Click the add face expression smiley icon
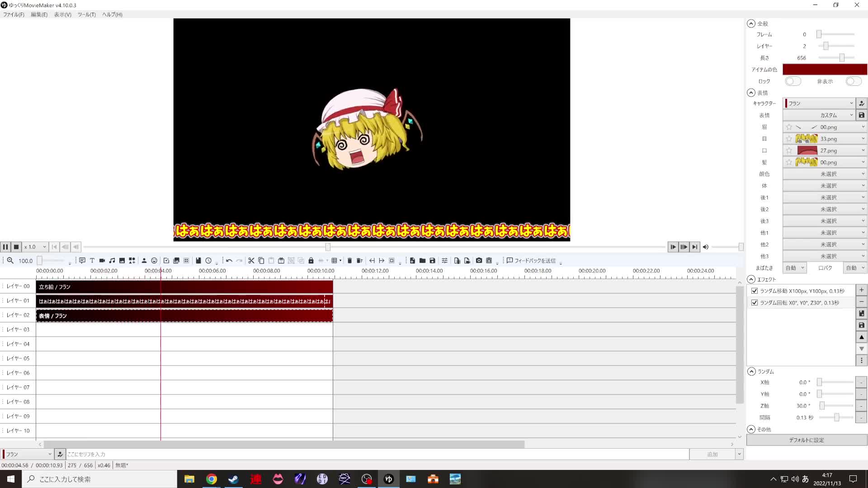The image size is (868, 488). click(x=154, y=261)
